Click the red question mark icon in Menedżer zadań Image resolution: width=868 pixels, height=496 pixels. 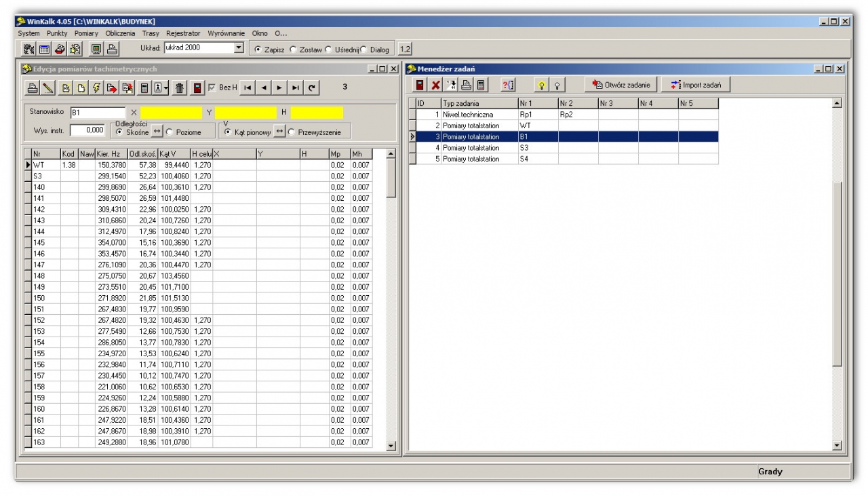pyautogui.click(x=507, y=84)
